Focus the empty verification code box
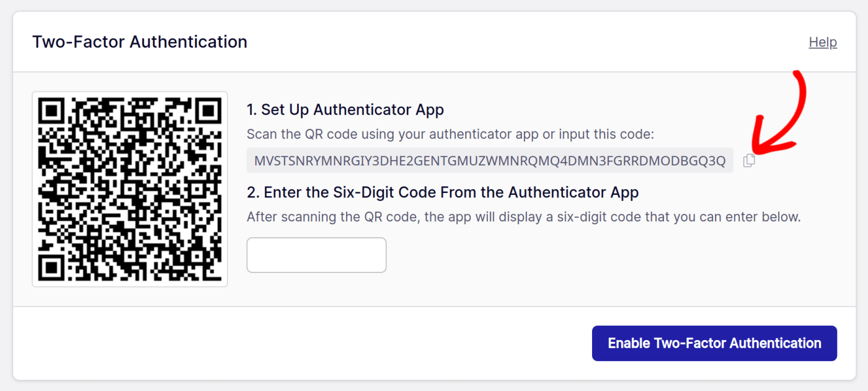The width and height of the screenshot is (868, 391). tap(316, 254)
